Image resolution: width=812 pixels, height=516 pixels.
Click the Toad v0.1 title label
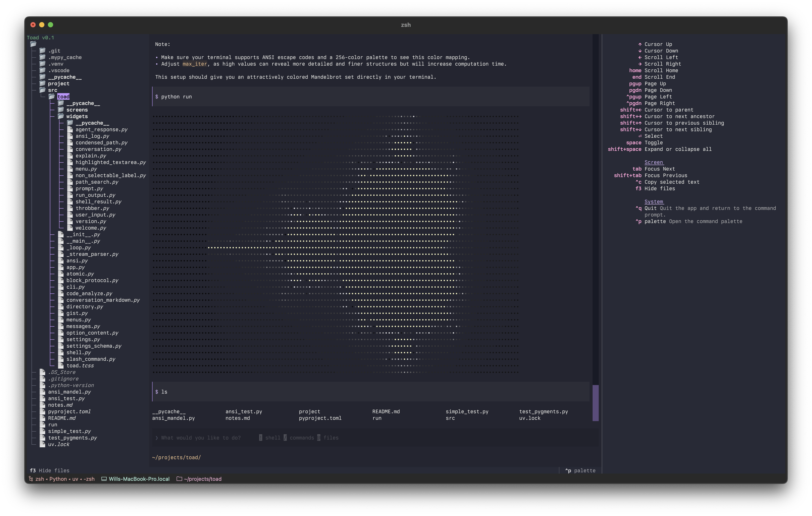(x=40, y=38)
